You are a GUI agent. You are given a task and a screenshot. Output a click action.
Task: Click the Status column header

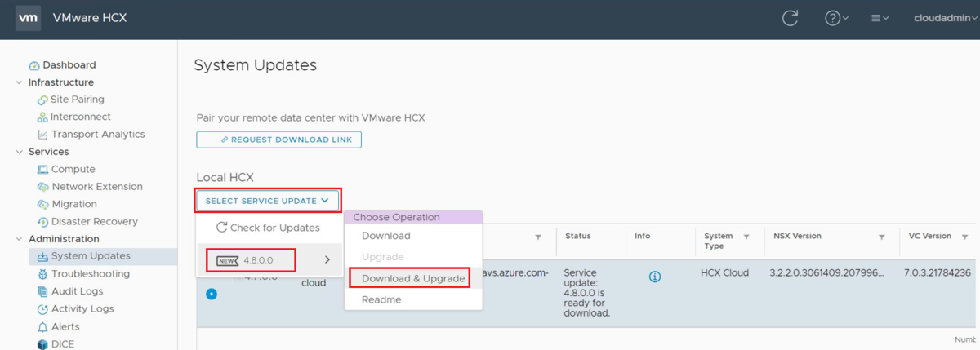click(578, 237)
